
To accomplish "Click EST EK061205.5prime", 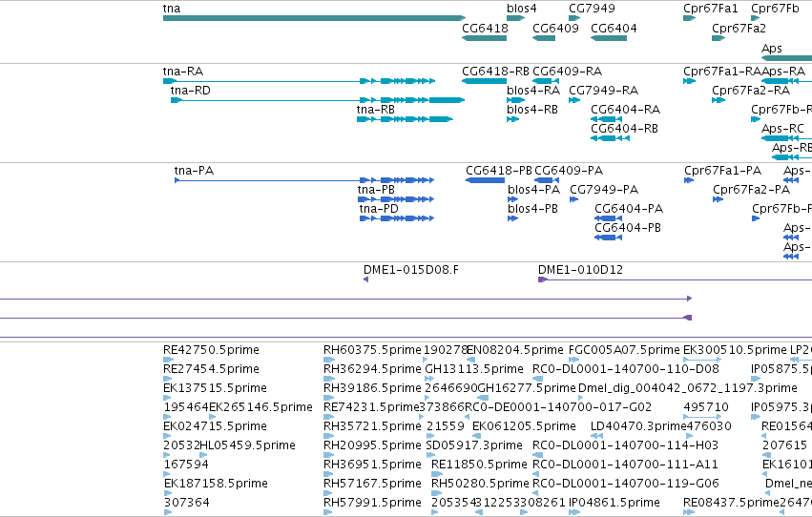I will click(524, 427).
